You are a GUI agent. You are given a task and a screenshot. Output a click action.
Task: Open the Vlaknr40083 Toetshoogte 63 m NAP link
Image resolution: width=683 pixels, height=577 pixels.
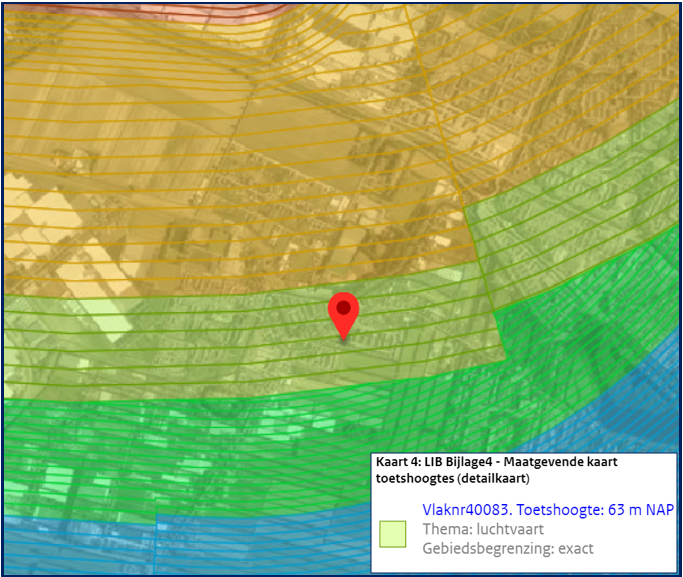(x=548, y=510)
